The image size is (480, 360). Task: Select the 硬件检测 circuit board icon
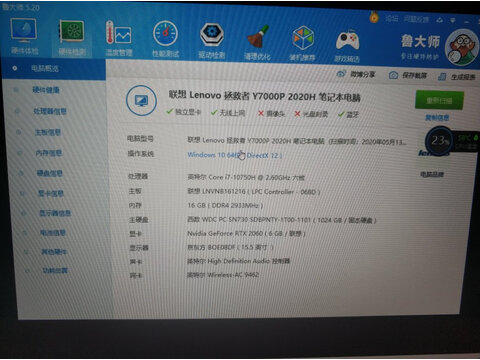pyautogui.click(x=72, y=37)
